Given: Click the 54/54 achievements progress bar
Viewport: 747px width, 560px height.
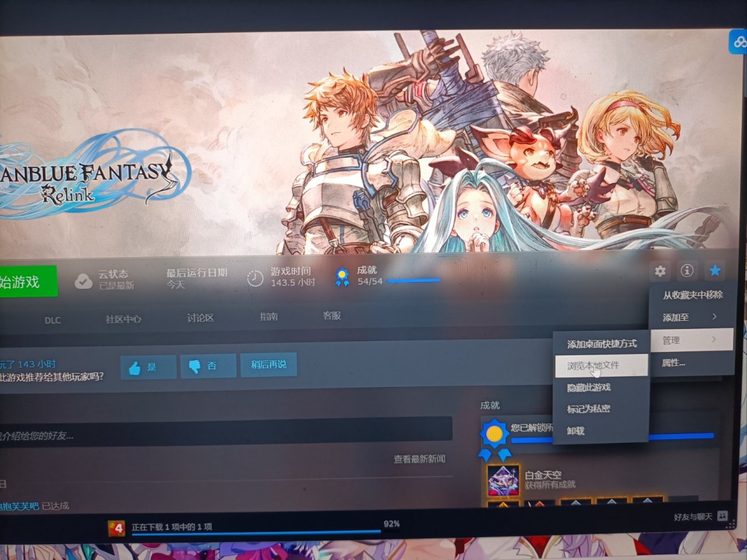Looking at the screenshot, I should coord(414,281).
